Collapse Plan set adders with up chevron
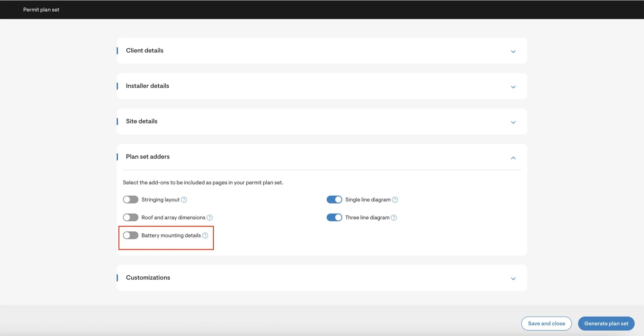644x336 pixels. pyautogui.click(x=513, y=158)
